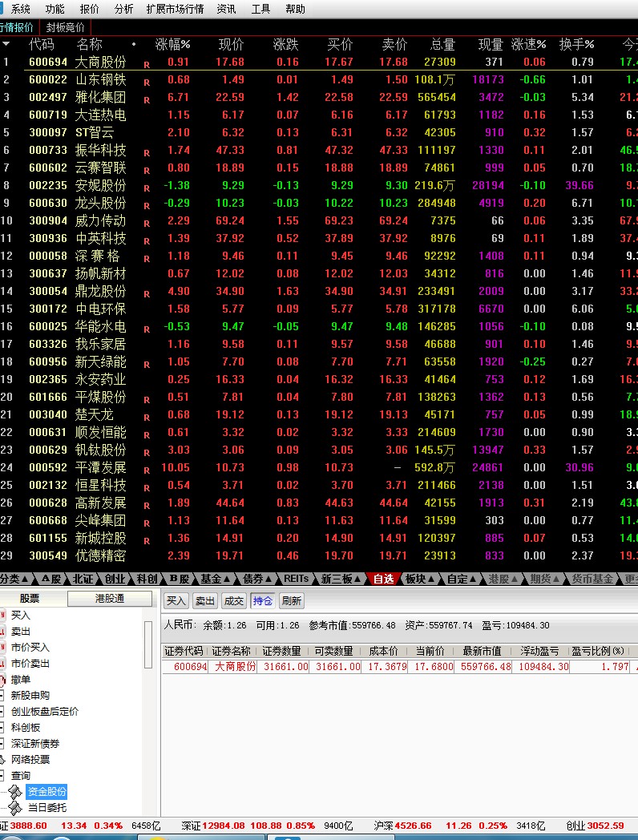Switch to the 封板竞价 tab
This screenshot has width=638, height=840.
pyautogui.click(x=65, y=27)
